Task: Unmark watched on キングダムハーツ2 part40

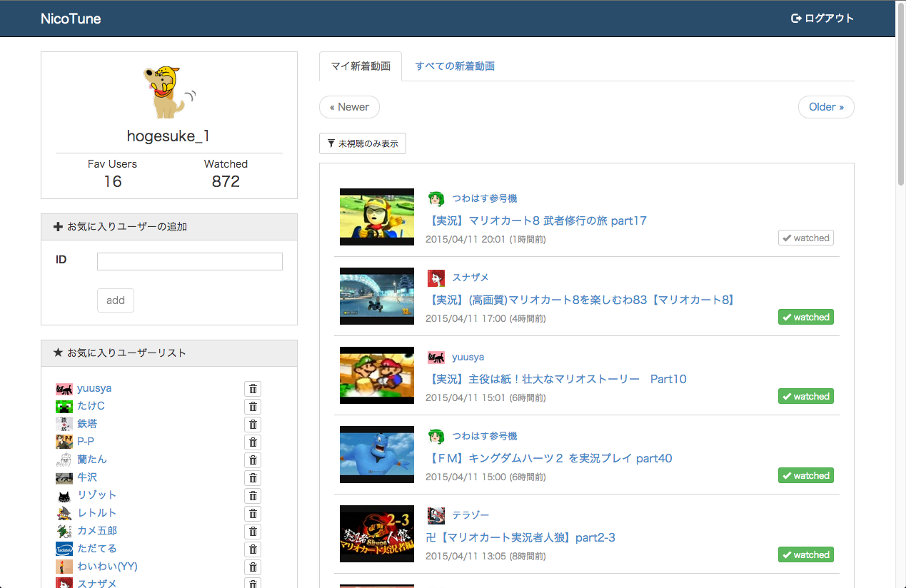Action: point(805,476)
